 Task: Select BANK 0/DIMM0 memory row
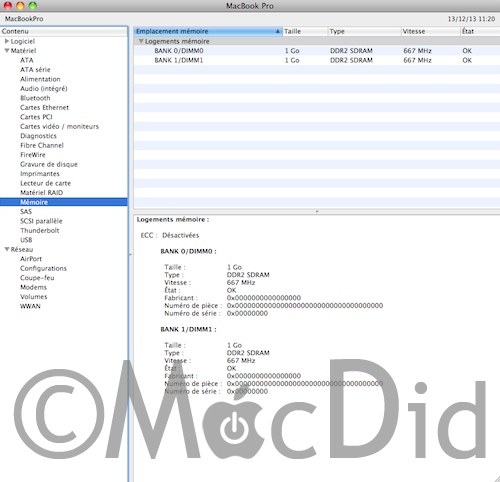click(317, 51)
